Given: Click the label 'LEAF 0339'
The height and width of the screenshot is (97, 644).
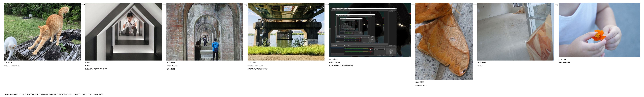Looking at the screenshot, I should [171, 63].
